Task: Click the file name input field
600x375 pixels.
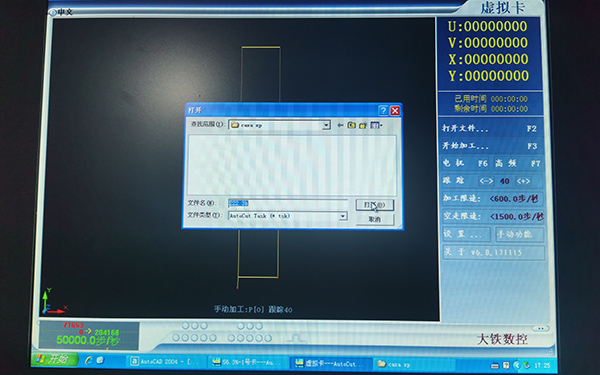Action: pos(287,203)
